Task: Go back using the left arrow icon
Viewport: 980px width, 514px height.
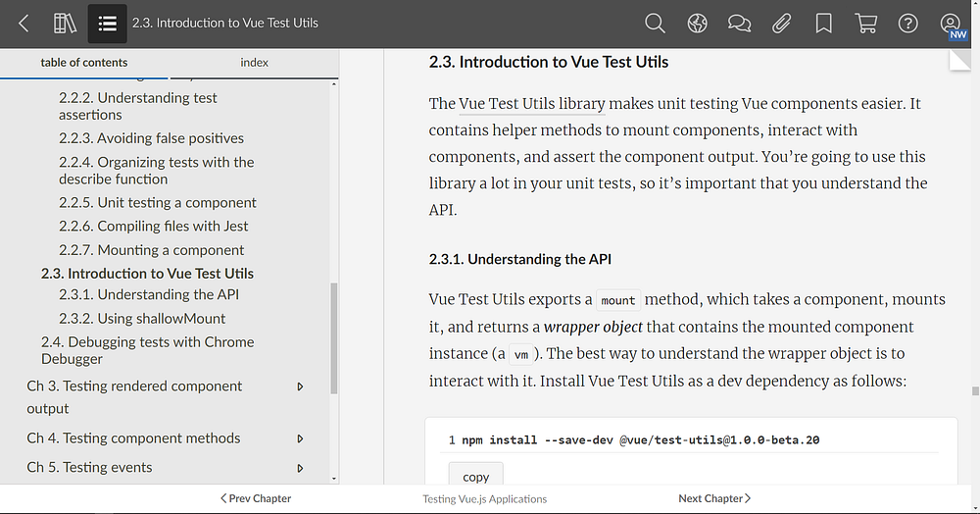Action: 24,24
